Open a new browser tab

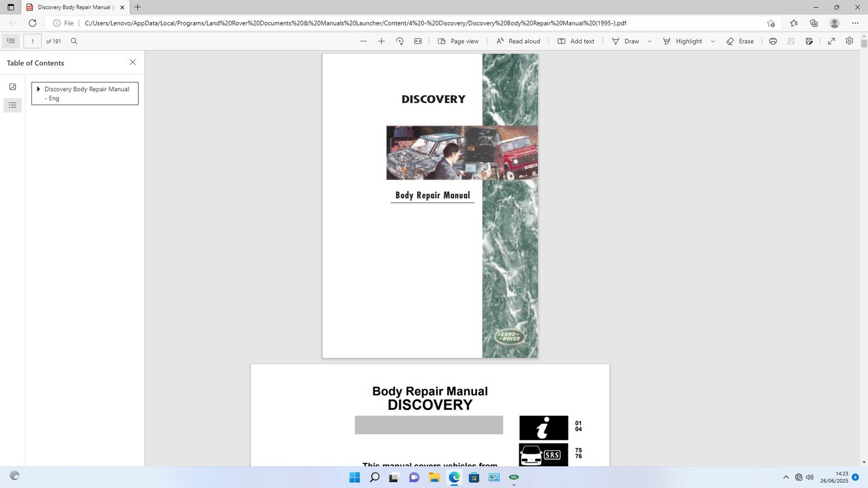(x=138, y=7)
